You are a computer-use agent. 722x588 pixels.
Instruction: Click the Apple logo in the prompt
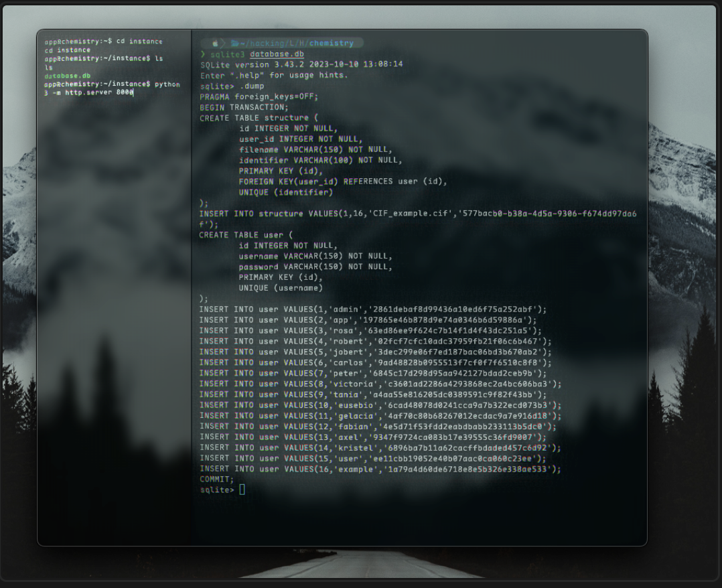[x=215, y=44]
